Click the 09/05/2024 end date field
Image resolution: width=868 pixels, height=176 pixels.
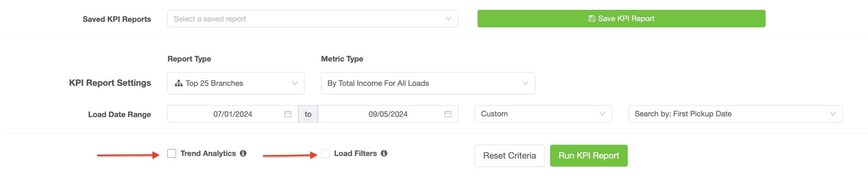point(388,114)
